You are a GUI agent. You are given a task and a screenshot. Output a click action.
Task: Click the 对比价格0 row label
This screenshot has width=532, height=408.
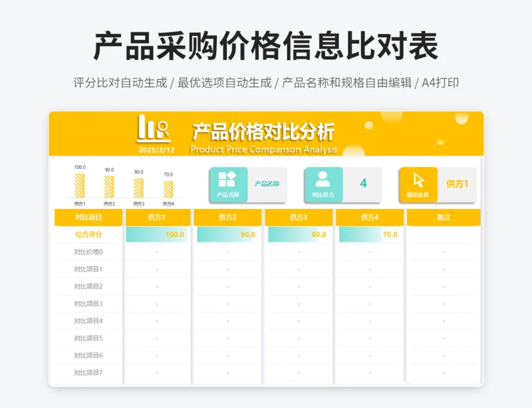pyautogui.click(x=88, y=252)
